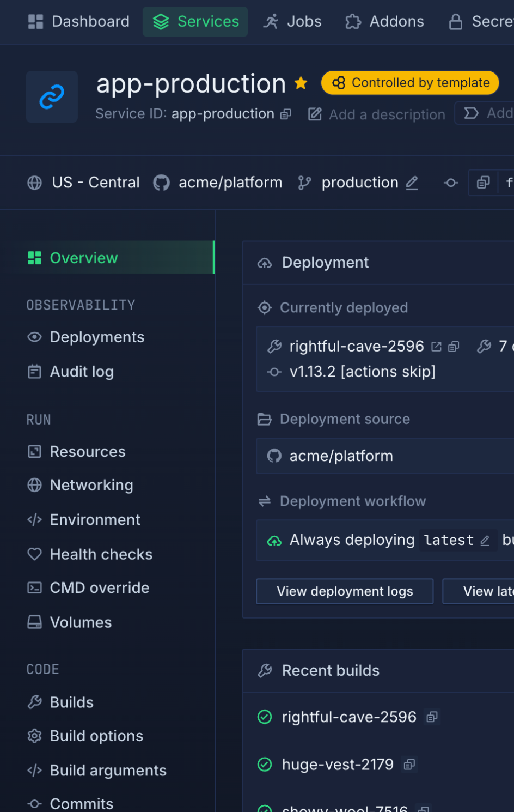Copy huge-vest-2179 build name
Screen dimensions: 514x812
click(409, 765)
